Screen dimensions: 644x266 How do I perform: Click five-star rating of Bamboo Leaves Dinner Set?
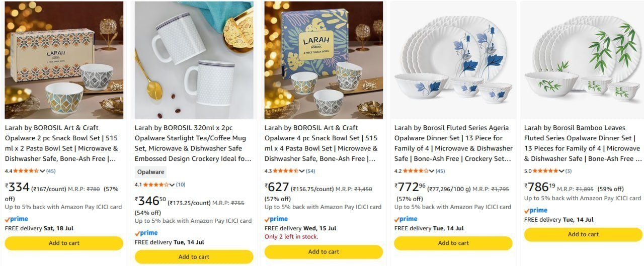click(546, 171)
